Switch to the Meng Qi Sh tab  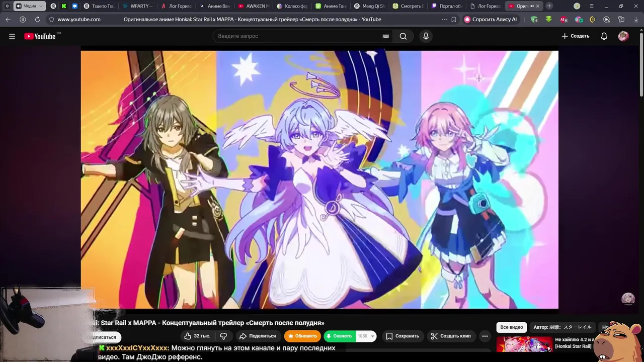(x=369, y=6)
